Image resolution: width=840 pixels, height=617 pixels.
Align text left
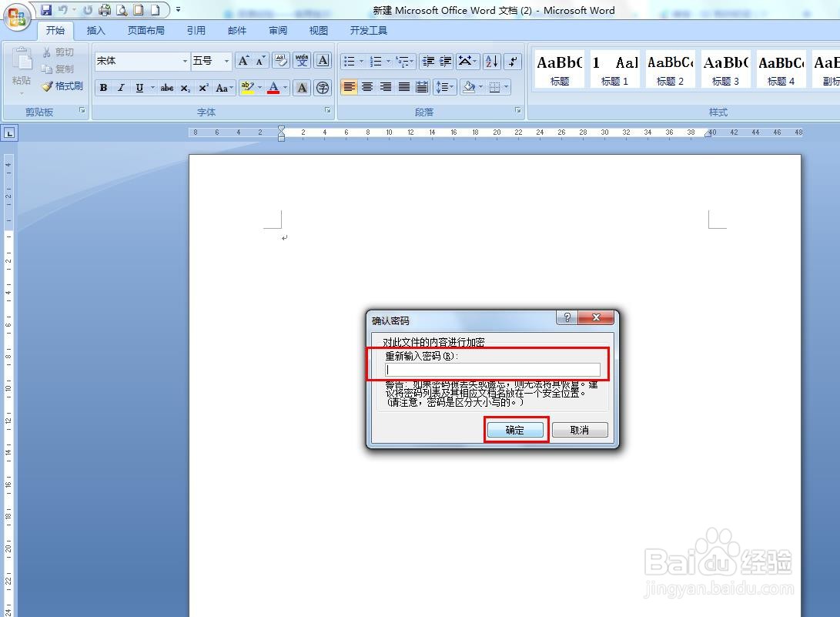349,87
